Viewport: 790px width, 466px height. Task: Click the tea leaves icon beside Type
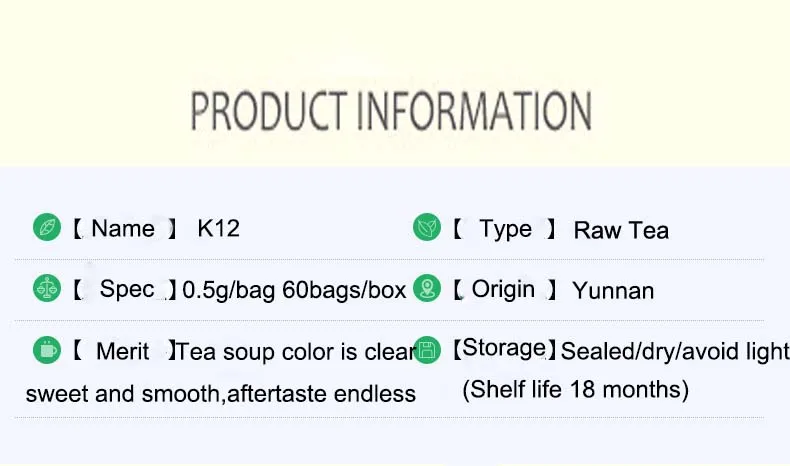click(x=427, y=228)
